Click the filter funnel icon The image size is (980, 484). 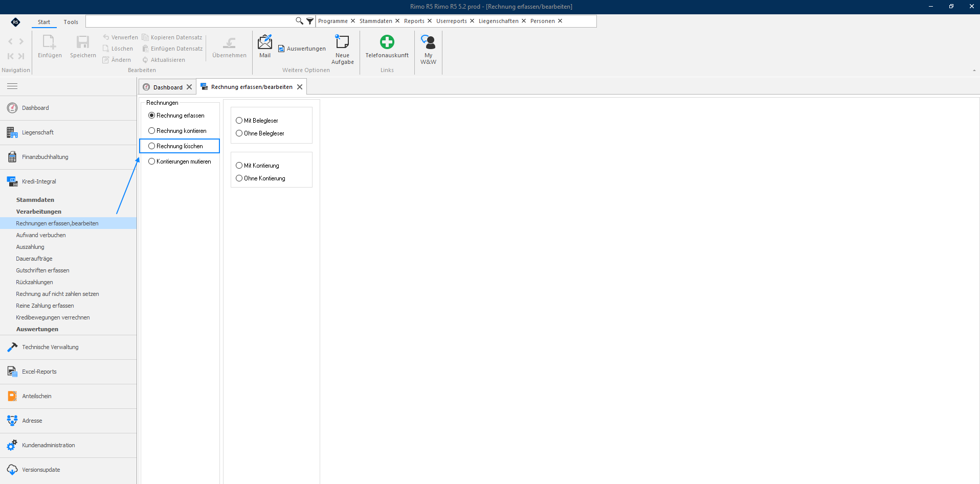[x=310, y=21]
